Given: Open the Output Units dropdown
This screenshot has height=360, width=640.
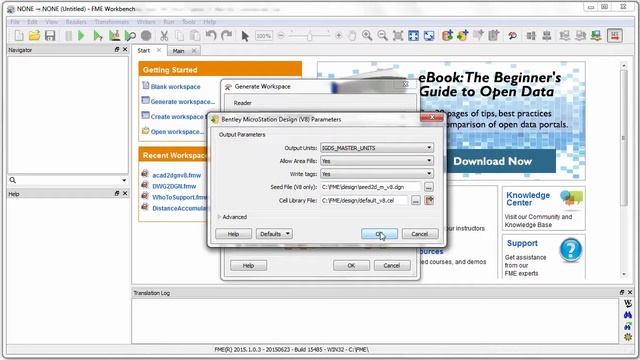Looking at the screenshot, I should 377,148.
